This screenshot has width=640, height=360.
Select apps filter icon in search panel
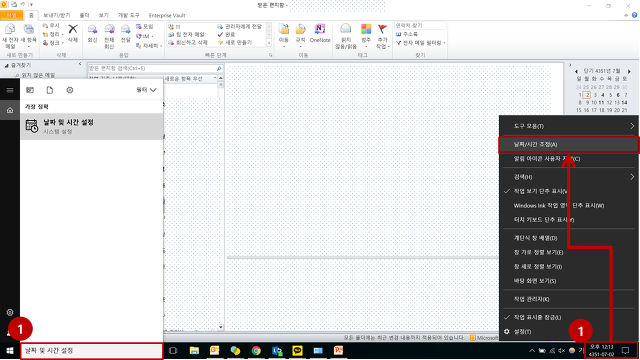point(30,90)
